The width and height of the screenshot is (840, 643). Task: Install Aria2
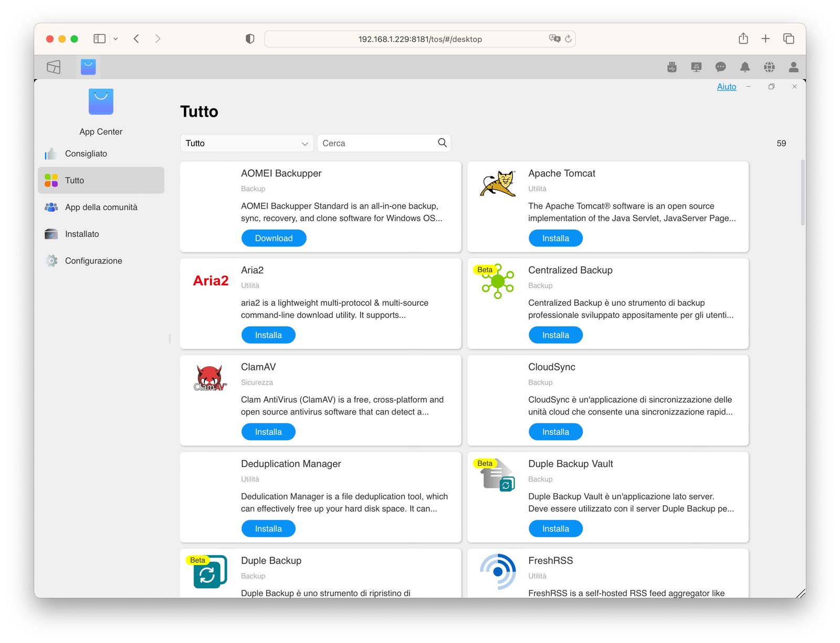coord(268,335)
